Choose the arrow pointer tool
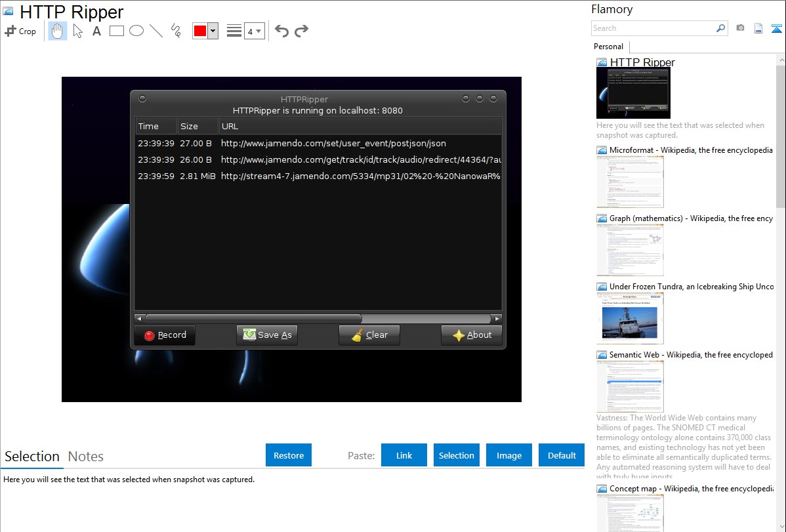The width and height of the screenshot is (786, 532). (x=77, y=31)
